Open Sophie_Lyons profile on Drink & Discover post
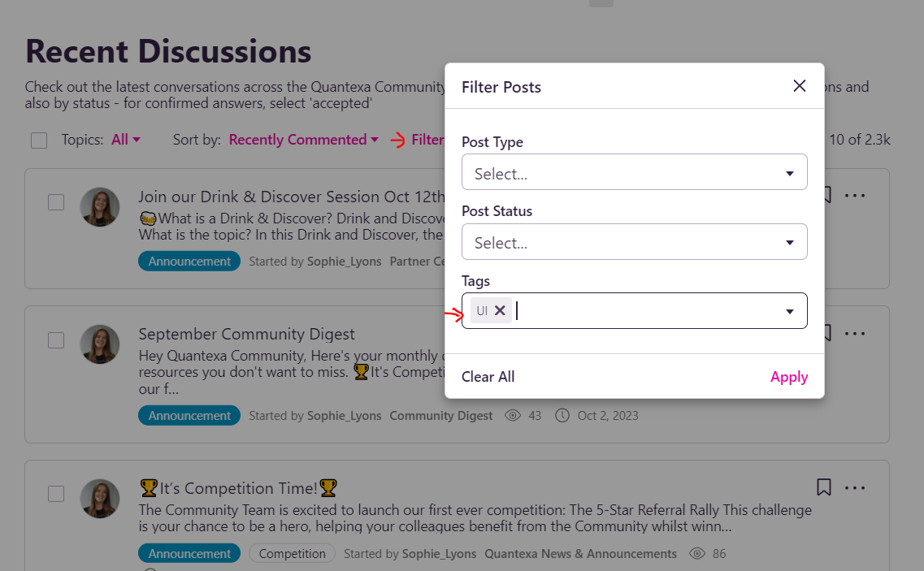Viewport: 924px width, 571px height. 344,261
